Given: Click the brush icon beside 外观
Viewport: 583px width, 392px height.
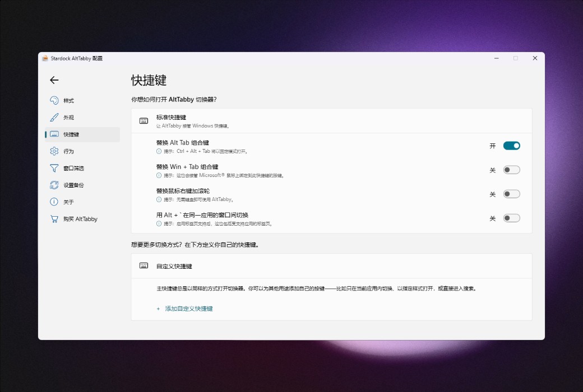Looking at the screenshot, I should click(x=54, y=118).
